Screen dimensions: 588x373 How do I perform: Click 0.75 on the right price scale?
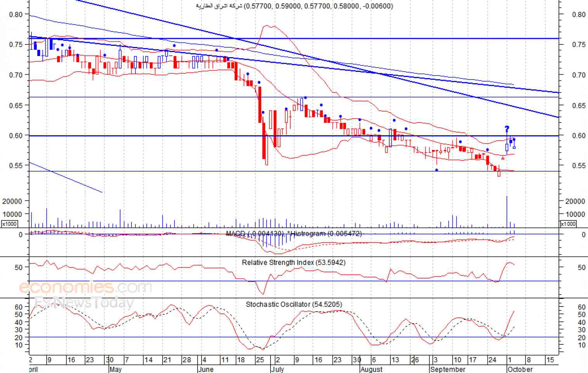click(579, 45)
